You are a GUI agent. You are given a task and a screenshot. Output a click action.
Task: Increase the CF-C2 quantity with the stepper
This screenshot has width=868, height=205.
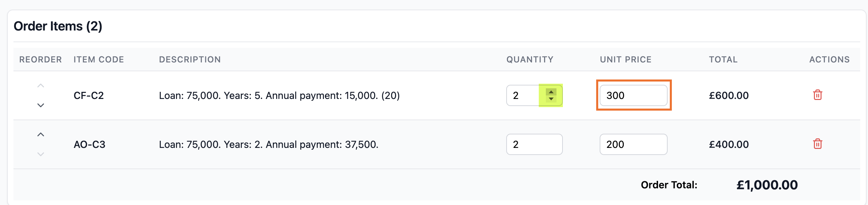551,92
